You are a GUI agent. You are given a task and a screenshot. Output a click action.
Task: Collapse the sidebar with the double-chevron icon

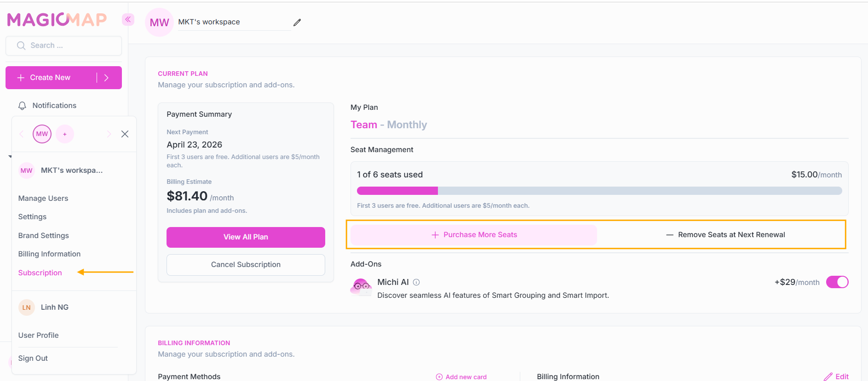coord(128,19)
